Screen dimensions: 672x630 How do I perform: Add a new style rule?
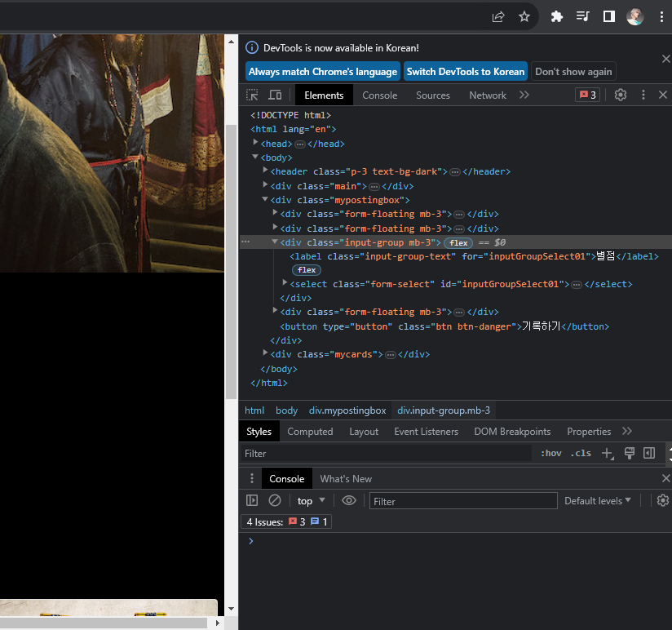click(608, 453)
